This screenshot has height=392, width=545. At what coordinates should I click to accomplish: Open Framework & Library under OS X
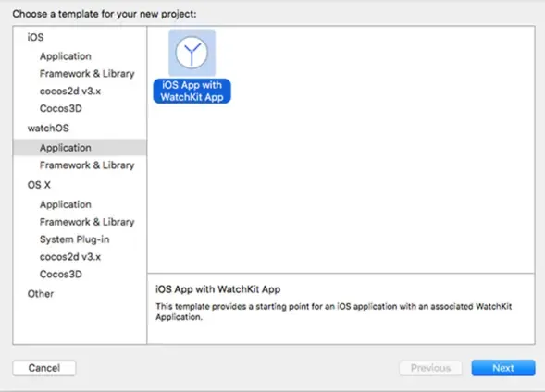pos(87,222)
